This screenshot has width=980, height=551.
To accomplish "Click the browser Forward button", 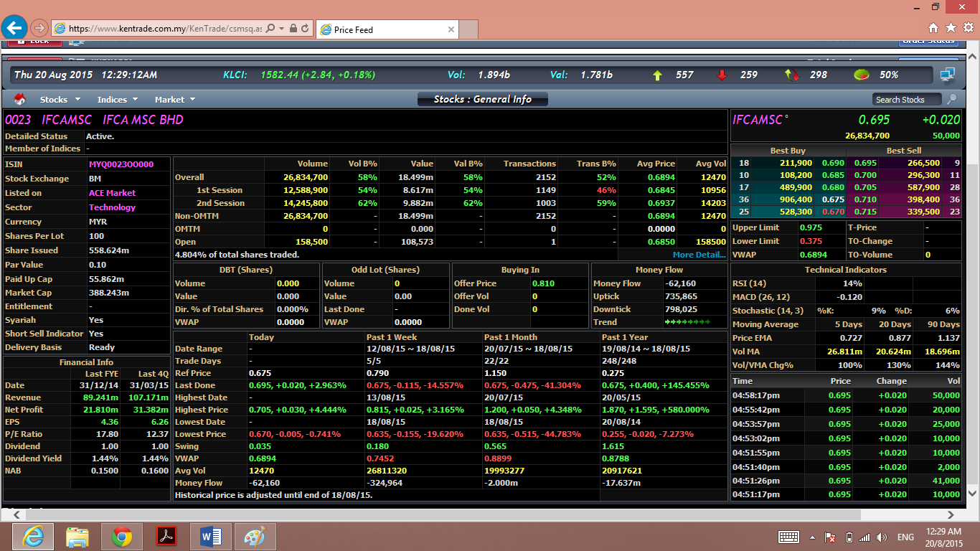I will [39, 28].
